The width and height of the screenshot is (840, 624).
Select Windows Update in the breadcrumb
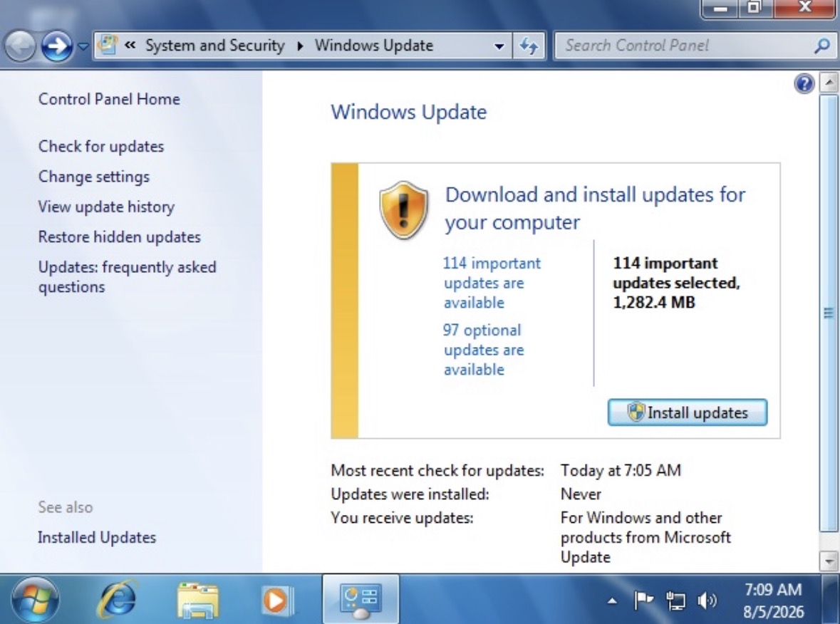374,46
